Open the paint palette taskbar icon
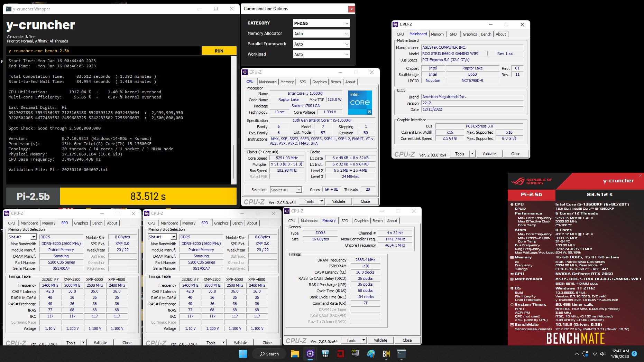Image resolution: width=644 pixels, height=362 pixels. click(x=371, y=354)
